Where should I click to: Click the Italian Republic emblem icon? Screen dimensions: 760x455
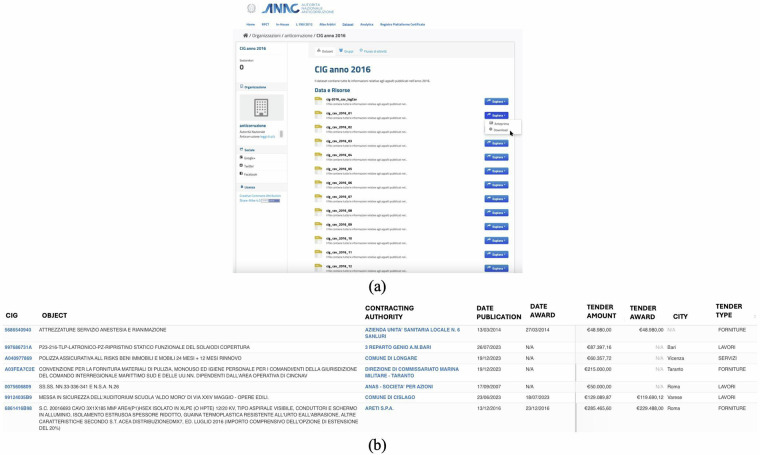251,8
